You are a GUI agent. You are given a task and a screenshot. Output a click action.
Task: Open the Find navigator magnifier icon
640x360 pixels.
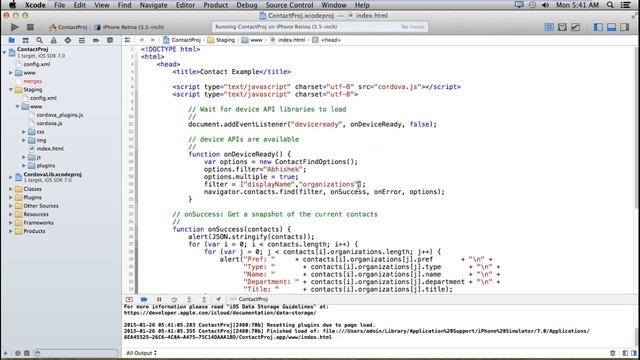[39, 40]
